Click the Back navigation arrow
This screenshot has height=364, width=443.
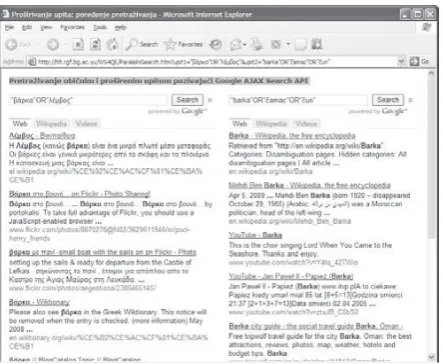11,44
